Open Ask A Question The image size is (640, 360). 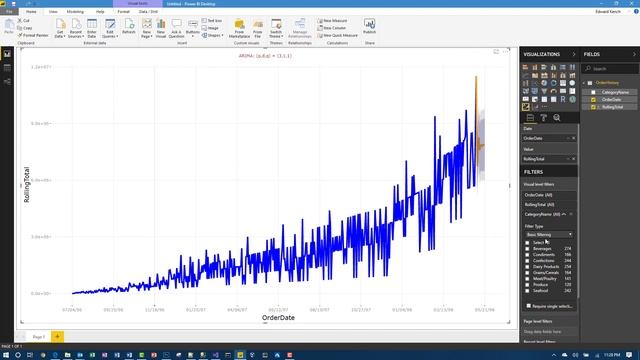point(176,28)
